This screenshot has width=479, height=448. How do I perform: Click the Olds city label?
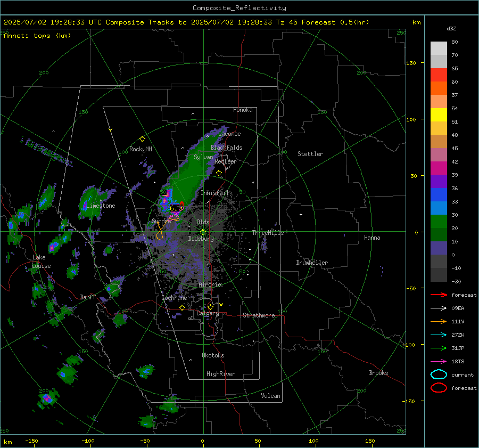(x=203, y=222)
